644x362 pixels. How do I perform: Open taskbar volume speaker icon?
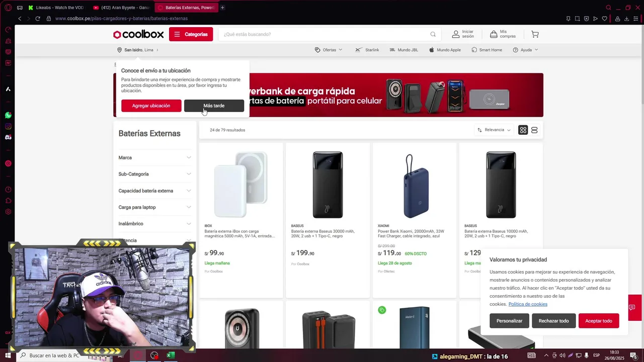562,355
